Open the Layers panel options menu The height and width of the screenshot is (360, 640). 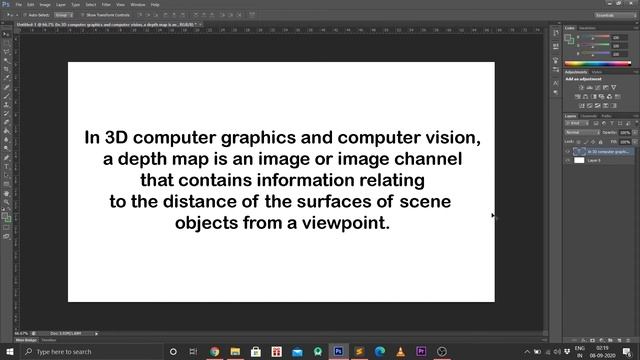click(x=636, y=116)
